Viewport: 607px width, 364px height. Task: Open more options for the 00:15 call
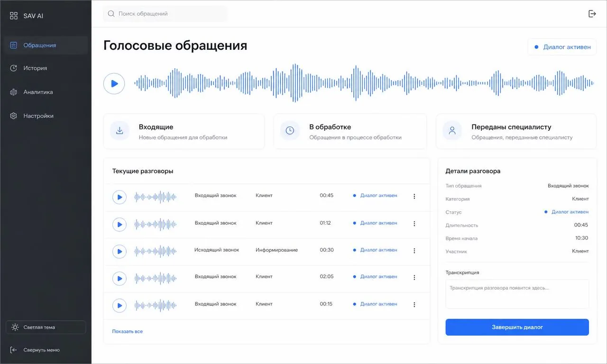414,305
